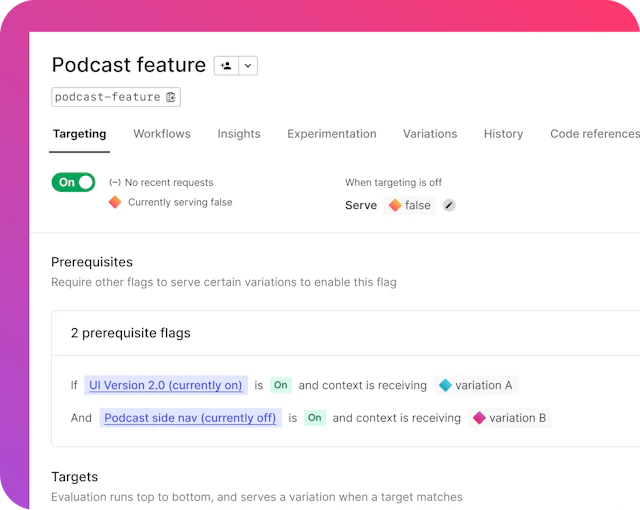Open the dropdown chevron next to Podcast feature title
The image size is (640, 510).
248,66
